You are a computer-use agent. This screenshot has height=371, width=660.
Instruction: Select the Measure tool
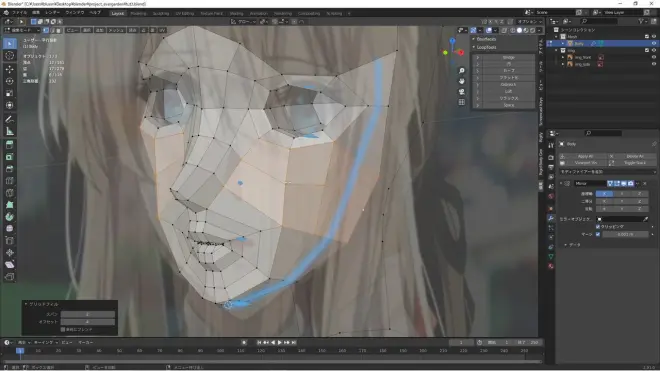point(10,131)
